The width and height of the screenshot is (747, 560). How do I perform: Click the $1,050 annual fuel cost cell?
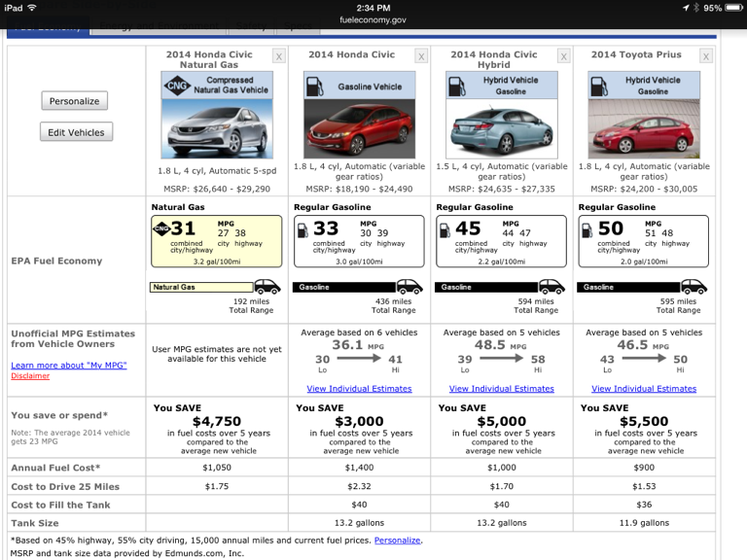[217, 468]
